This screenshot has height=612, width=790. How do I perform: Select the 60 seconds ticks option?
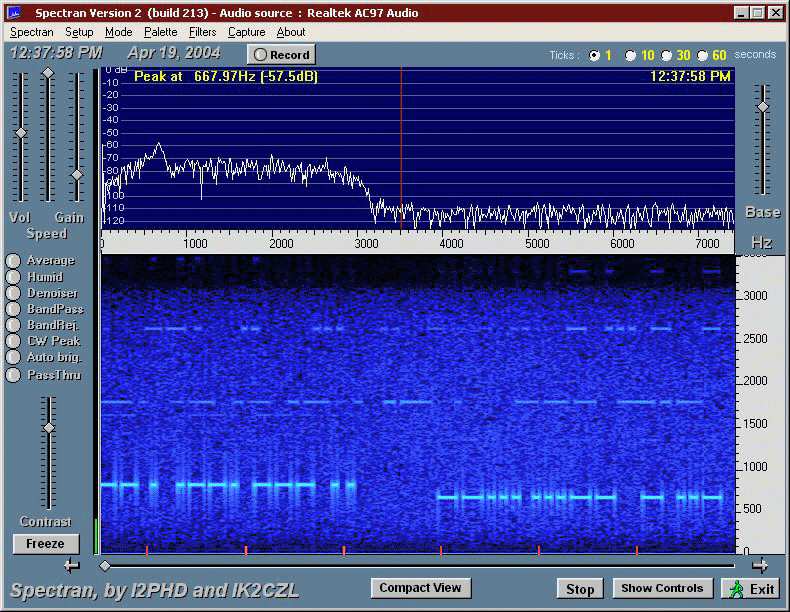(x=702, y=55)
